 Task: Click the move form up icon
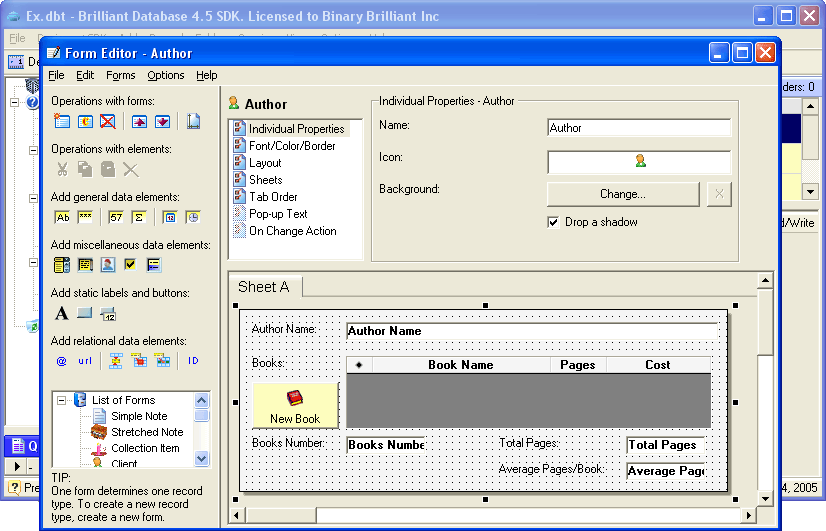point(139,122)
